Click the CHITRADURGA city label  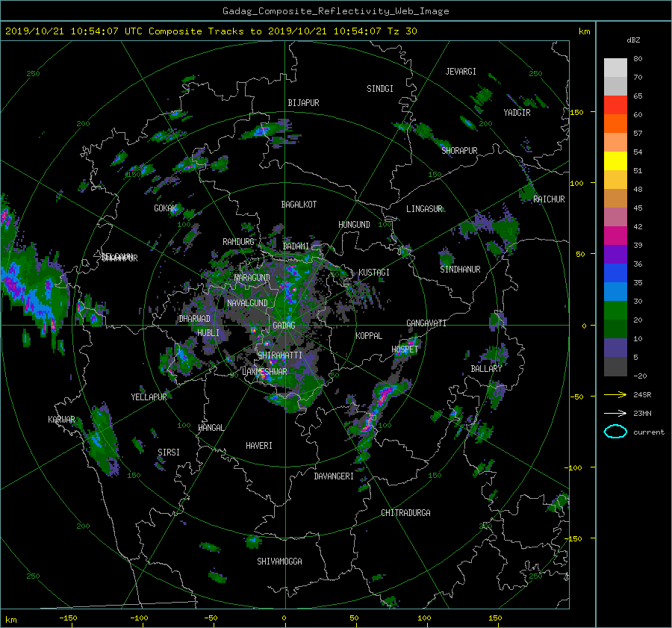[406, 513]
